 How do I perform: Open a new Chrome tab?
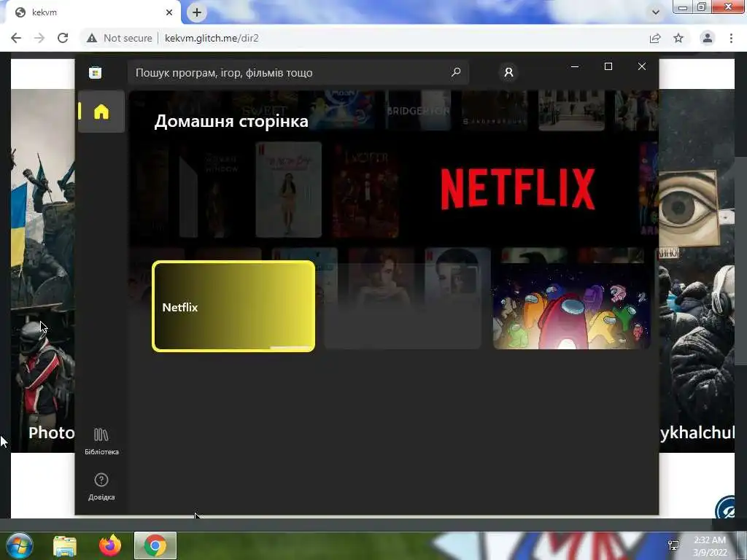pos(197,12)
